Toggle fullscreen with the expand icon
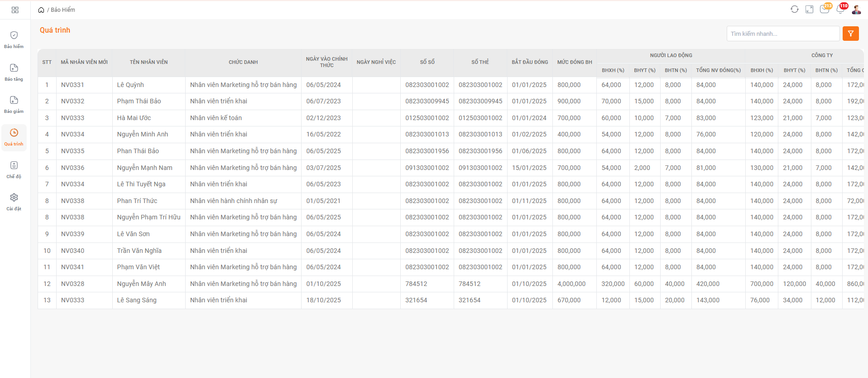The image size is (868, 378). [x=809, y=10]
